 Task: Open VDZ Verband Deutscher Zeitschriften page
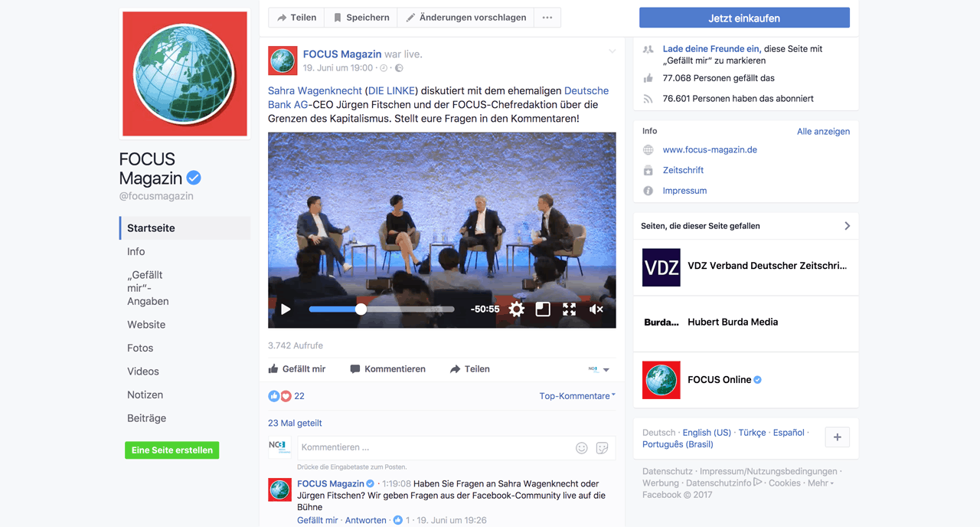[x=767, y=266]
